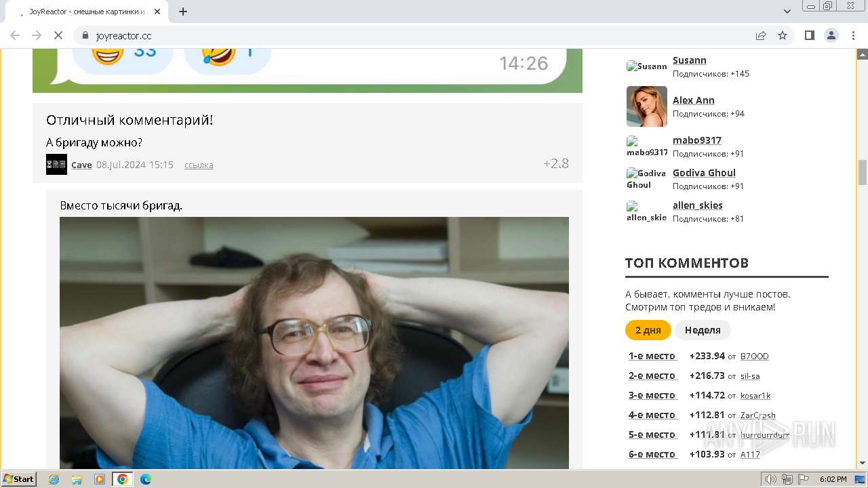
Task: Open Chrome three-dot menu
Action: (853, 35)
